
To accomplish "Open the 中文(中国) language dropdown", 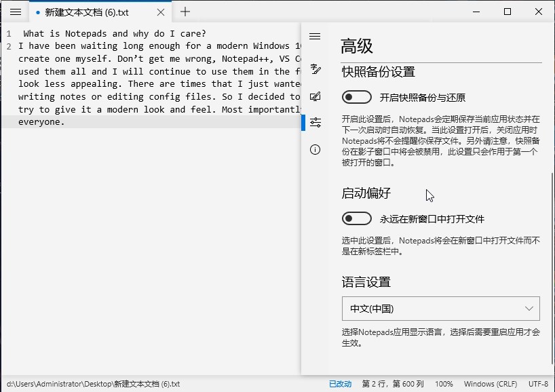I will point(441,309).
